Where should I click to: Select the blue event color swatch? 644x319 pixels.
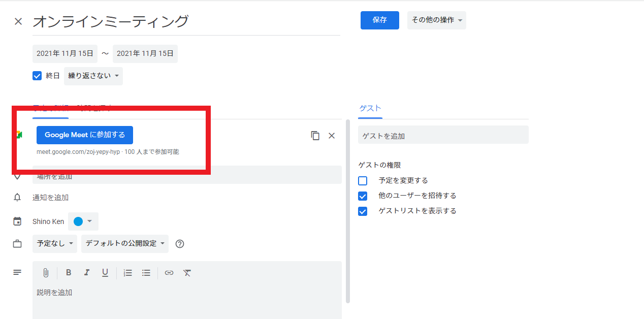pos(78,221)
